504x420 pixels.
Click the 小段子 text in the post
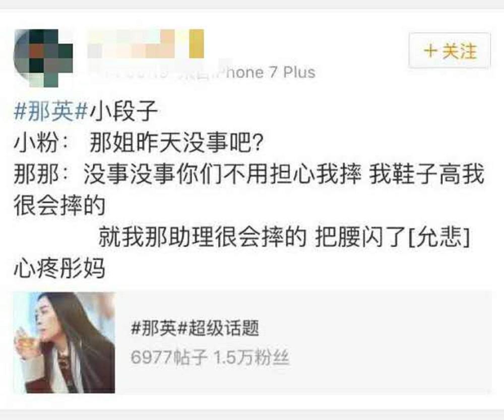tap(123, 111)
